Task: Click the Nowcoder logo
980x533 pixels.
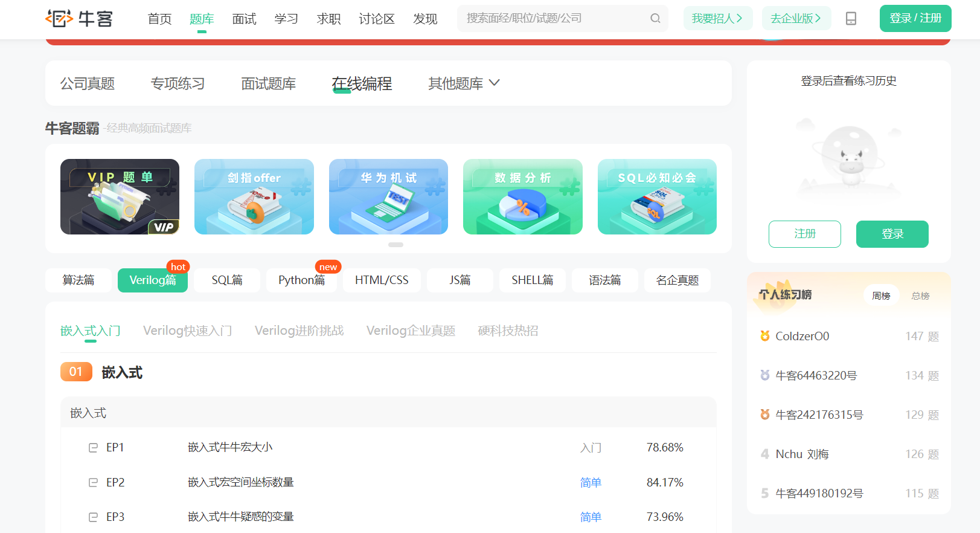Action: 78,19
